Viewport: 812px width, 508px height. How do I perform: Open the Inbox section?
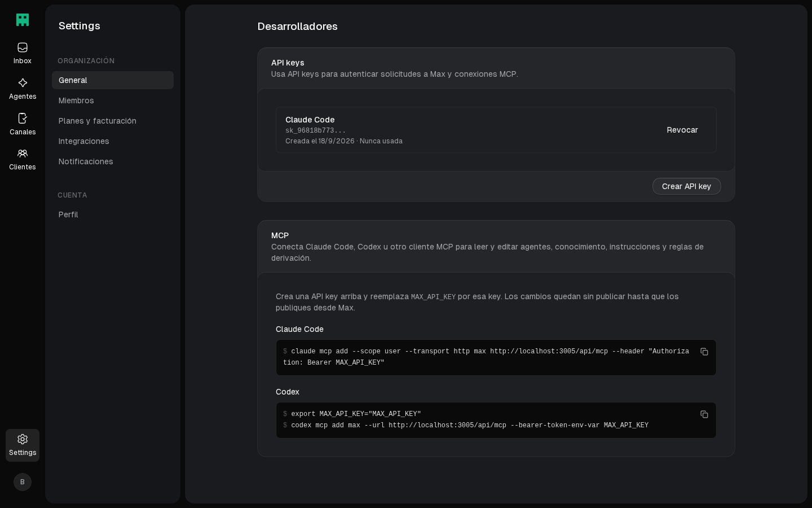[x=23, y=53]
